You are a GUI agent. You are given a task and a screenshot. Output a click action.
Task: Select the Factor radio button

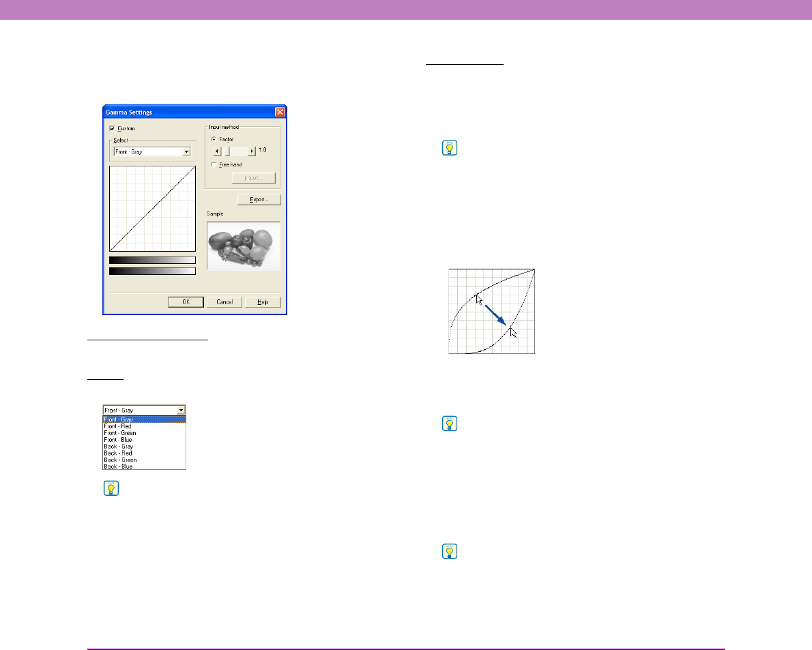214,139
